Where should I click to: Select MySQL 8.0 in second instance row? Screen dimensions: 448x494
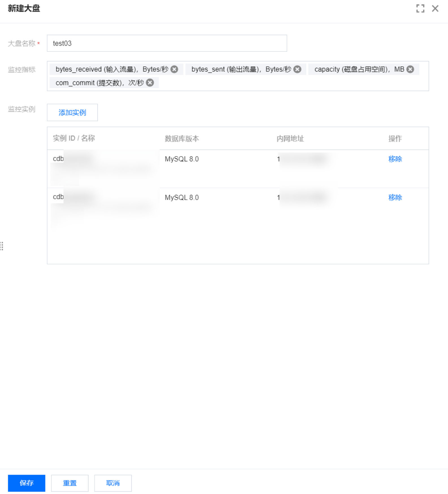[x=182, y=197]
